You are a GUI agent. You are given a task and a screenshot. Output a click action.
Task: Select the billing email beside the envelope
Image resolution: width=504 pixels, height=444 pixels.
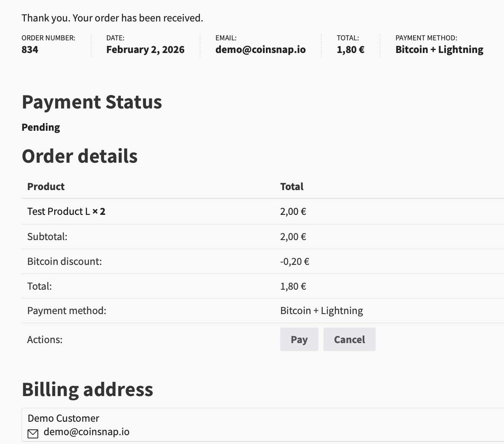pos(86,432)
